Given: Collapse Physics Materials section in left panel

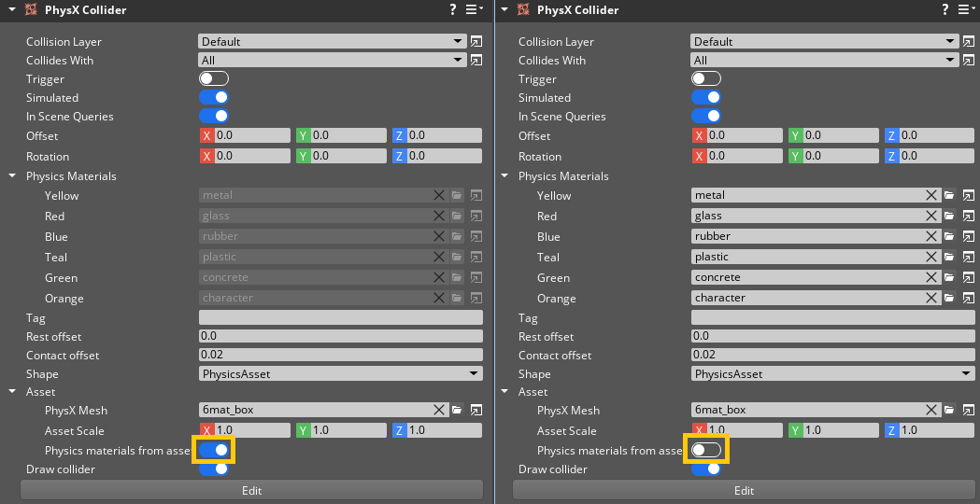Looking at the screenshot, I should coord(12,176).
